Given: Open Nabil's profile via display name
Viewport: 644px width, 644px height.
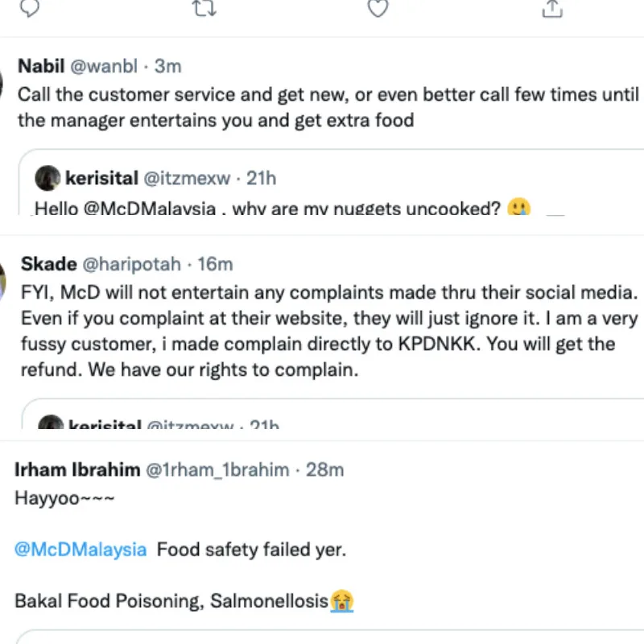Looking at the screenshot, I should click(x=42, y=67).
